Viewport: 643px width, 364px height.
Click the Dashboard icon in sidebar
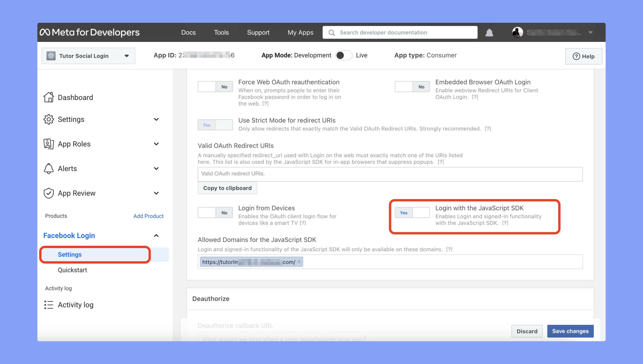tap(48, 97)
